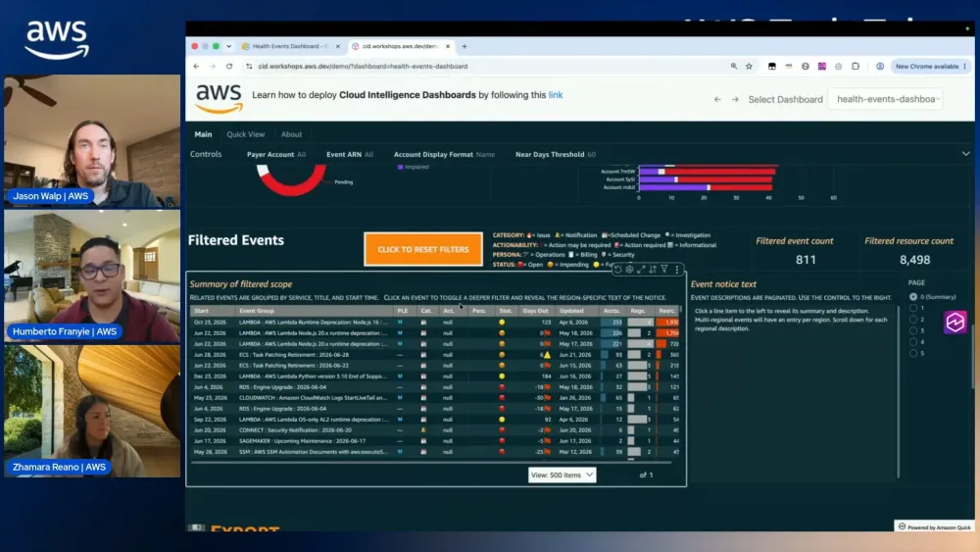Click the horizontal scrollbar under the summary table
980x552 pixels.
click(431, 463)
